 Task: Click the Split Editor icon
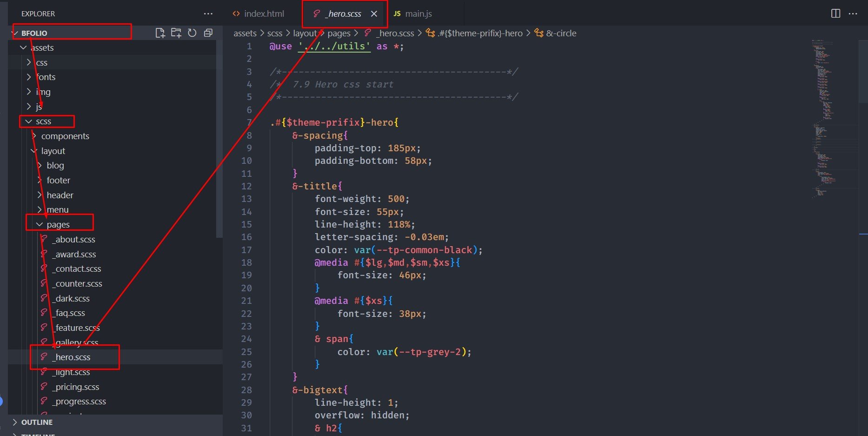pos(835,13)
